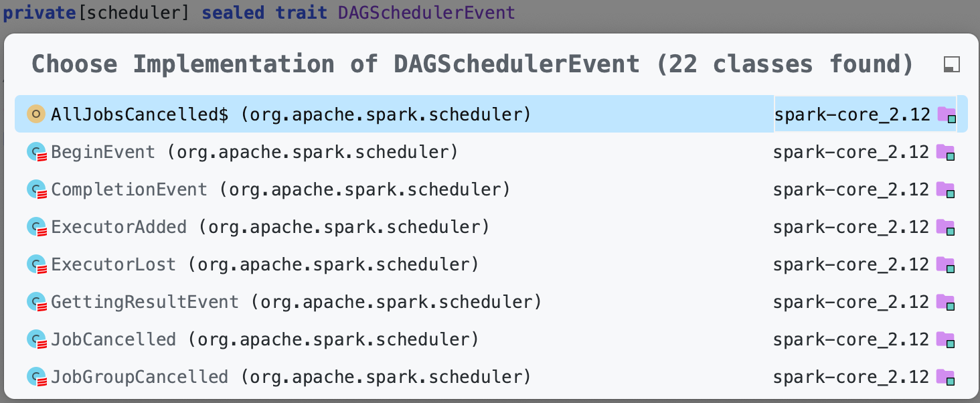The image size is (980, 403).
Task: Select AllJobsCancelled$ implementation
Action: (491, 114)
